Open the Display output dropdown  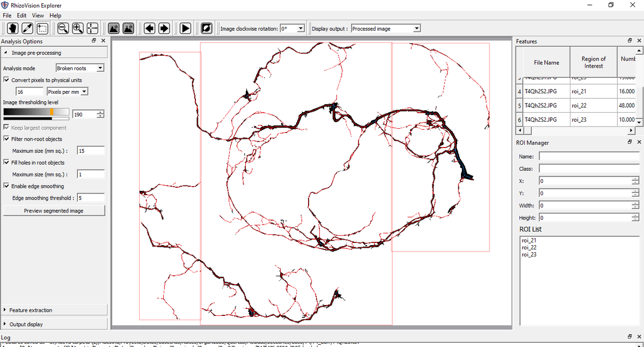pyautogui.click(x=386, y=28)
